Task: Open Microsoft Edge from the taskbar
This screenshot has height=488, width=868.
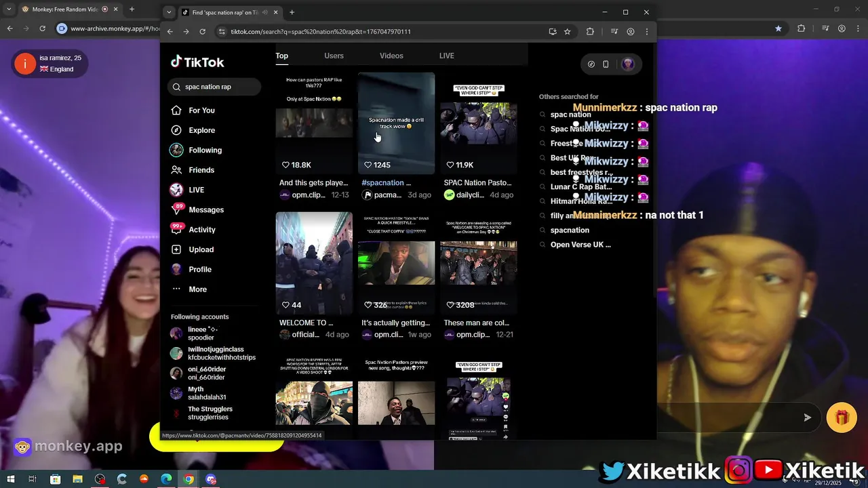Action: point(166,479)
